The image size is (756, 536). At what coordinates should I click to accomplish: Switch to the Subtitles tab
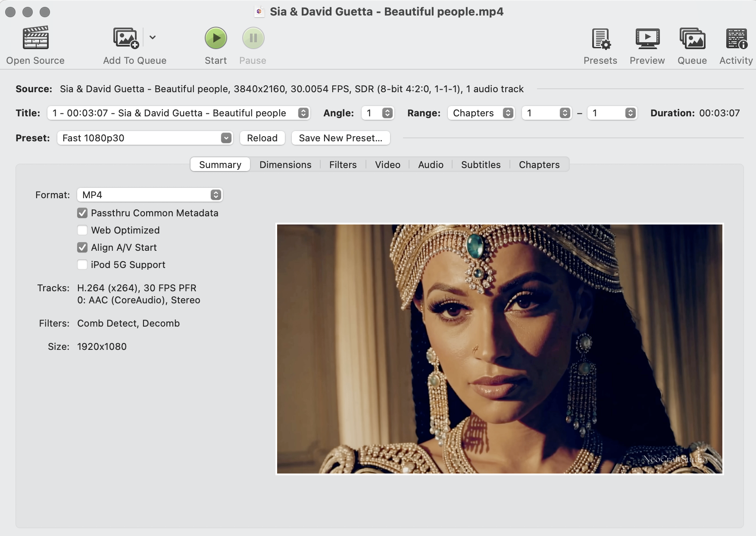(x=481, y=165)
